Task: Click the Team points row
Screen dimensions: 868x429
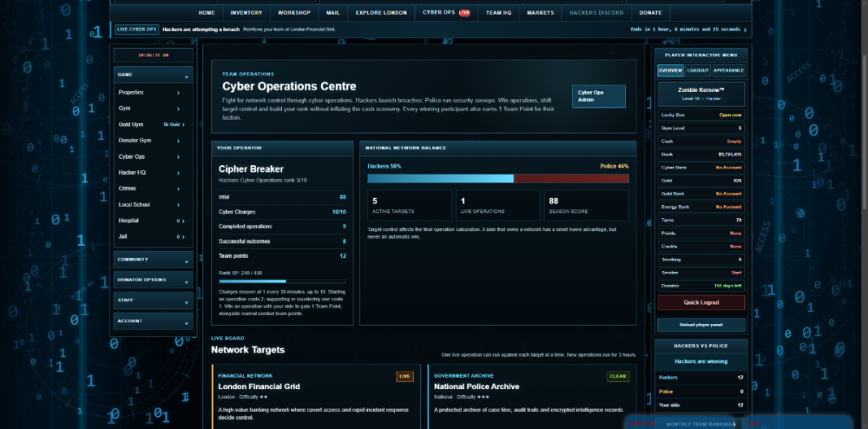Action: (282, 256)
